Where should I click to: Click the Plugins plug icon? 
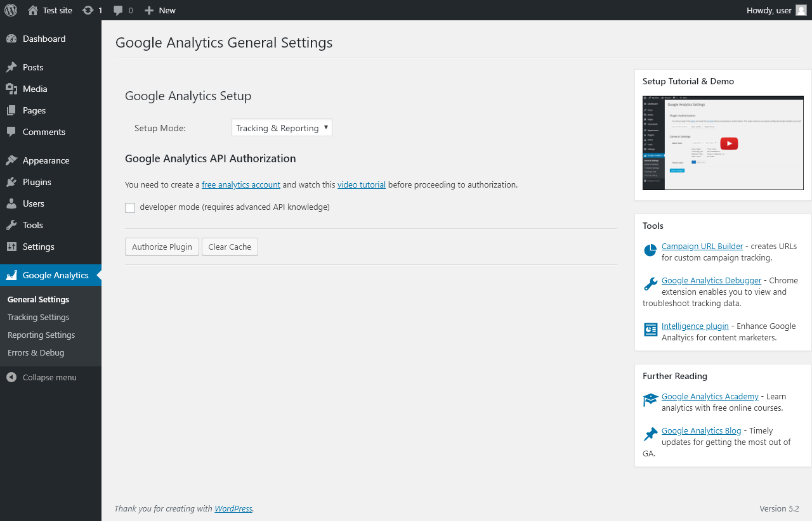(x=11, y=182)
